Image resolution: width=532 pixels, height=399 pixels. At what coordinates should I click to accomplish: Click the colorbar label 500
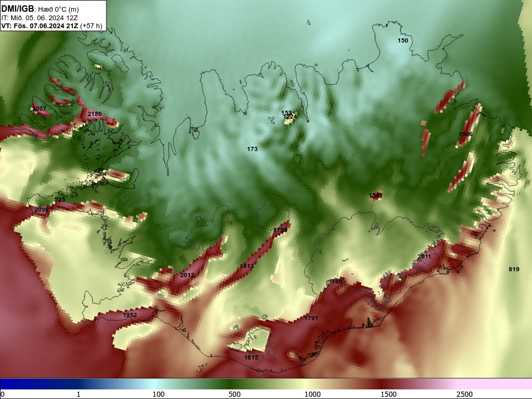[235, 394]
